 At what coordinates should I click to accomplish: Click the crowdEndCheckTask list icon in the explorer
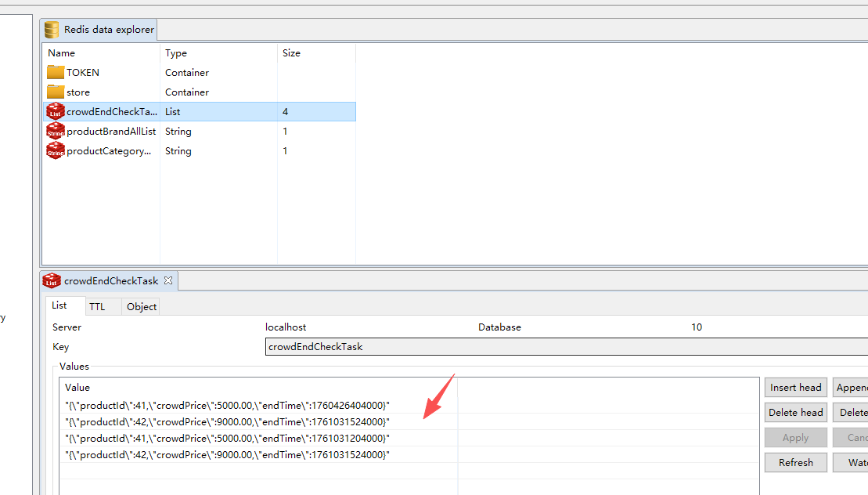coord(55,111)
